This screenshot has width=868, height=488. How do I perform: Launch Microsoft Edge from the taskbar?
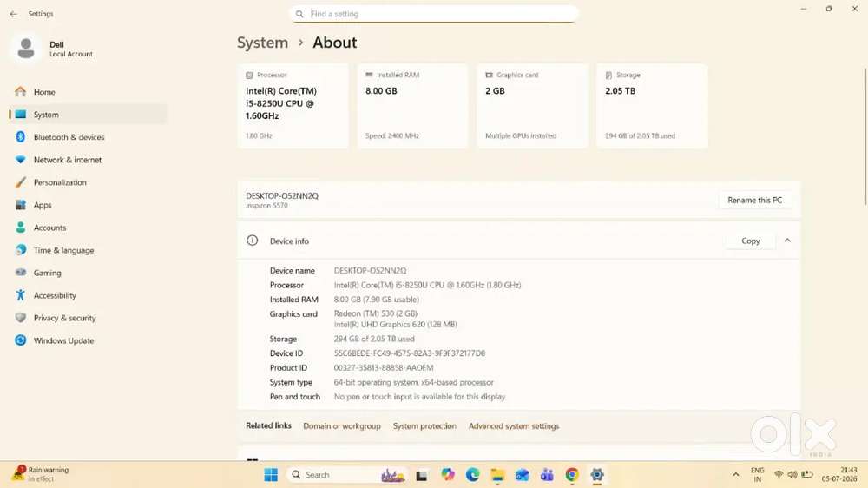coord(472,475)
